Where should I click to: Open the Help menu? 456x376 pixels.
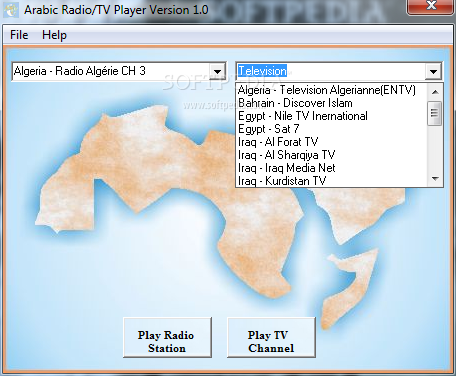(x=54, y=35)
